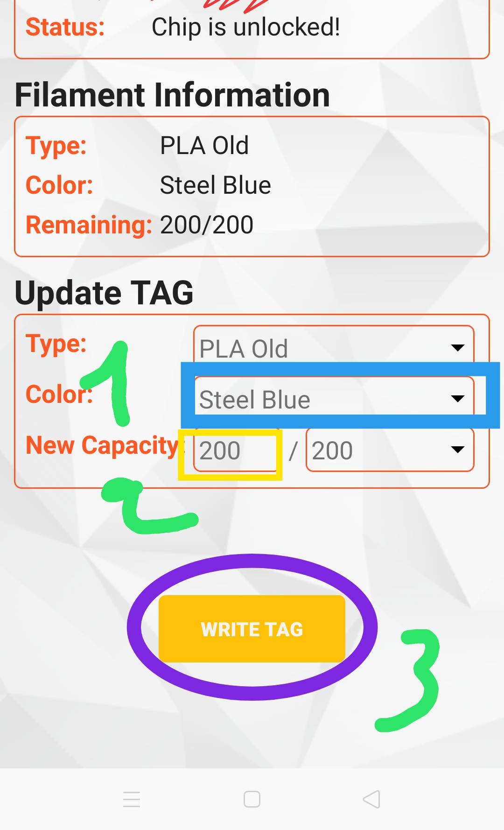Click the arrow on the Steel Blue dropdown
The image size is (504, 830).
pyautogui.click(x=457, y=399)
